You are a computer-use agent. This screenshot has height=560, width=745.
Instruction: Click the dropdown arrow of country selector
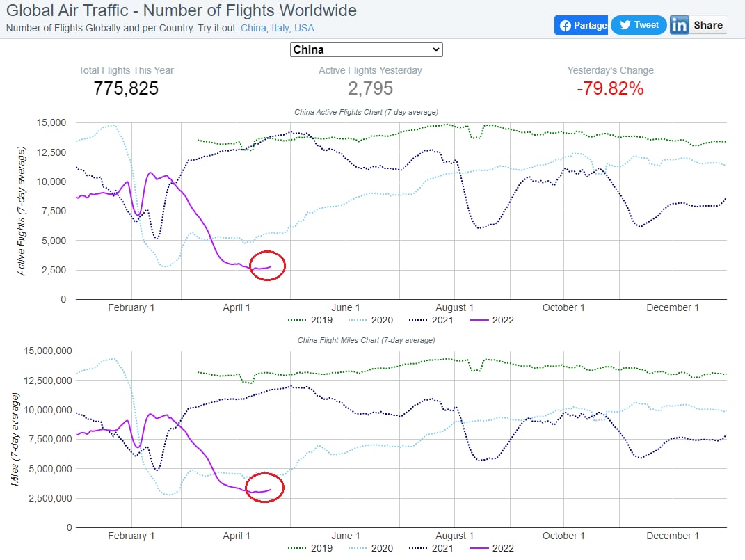(x=435, y=50)
